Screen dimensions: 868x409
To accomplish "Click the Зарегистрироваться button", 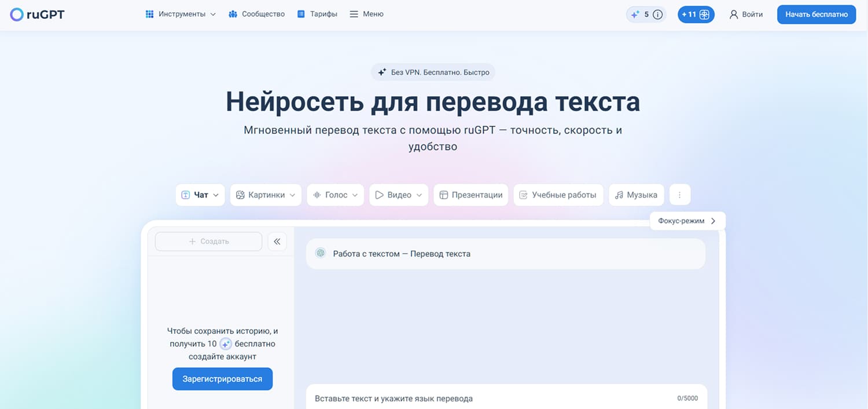I will coord(222,379).
